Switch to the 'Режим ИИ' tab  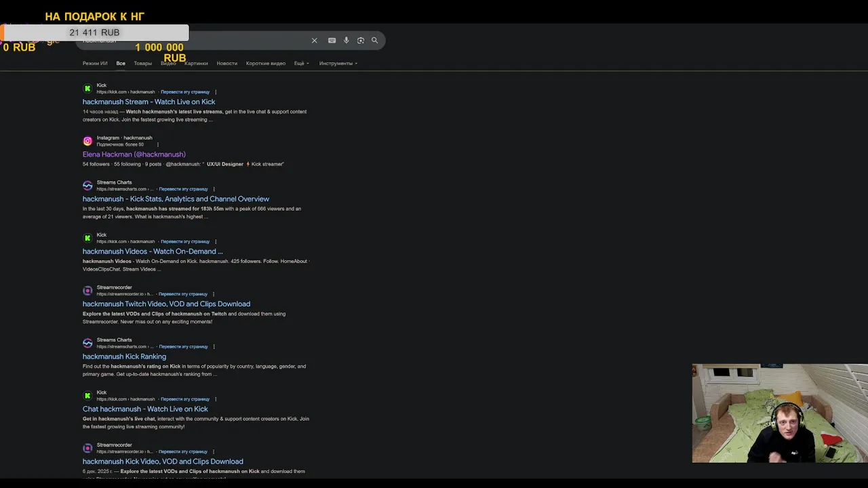tap(95, 64)
